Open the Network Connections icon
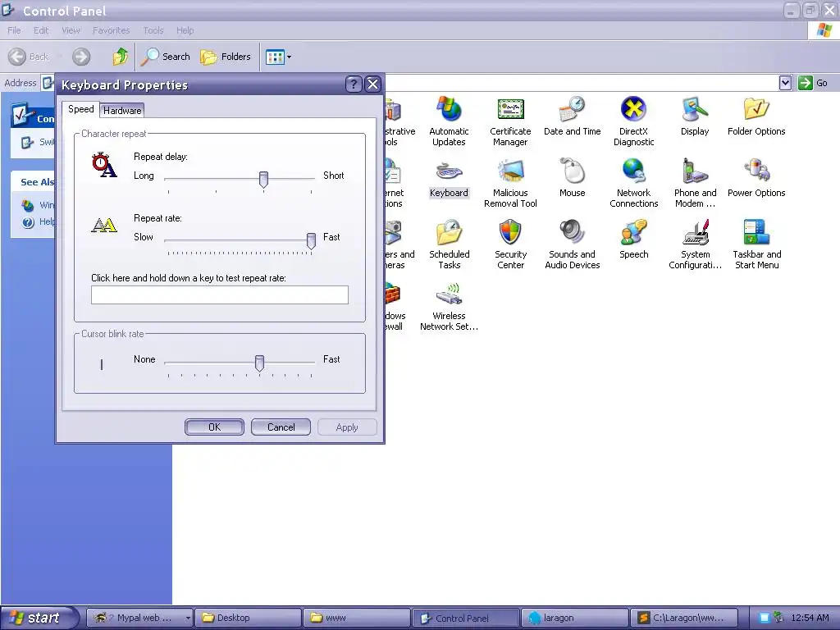The image size is (840, 630). 634,183
